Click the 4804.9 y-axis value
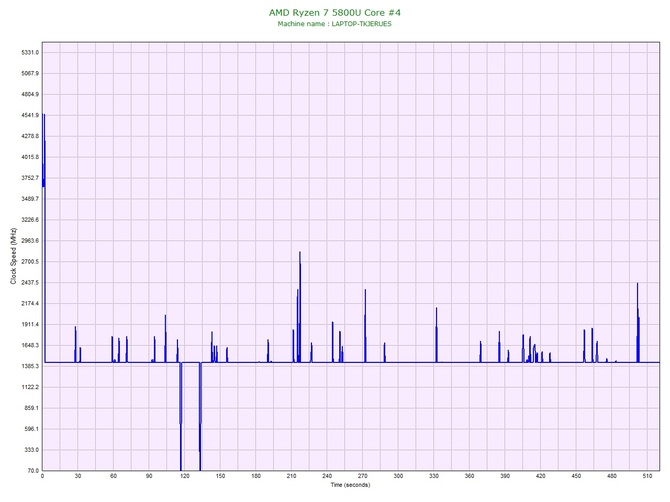 pyautogui.click(x=30, y=94)
